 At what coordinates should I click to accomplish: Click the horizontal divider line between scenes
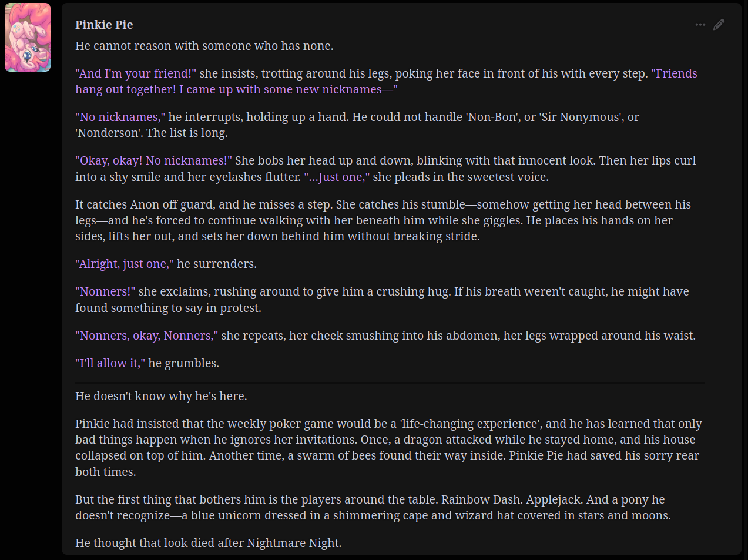pyautogui.click(x=389, y=383)
